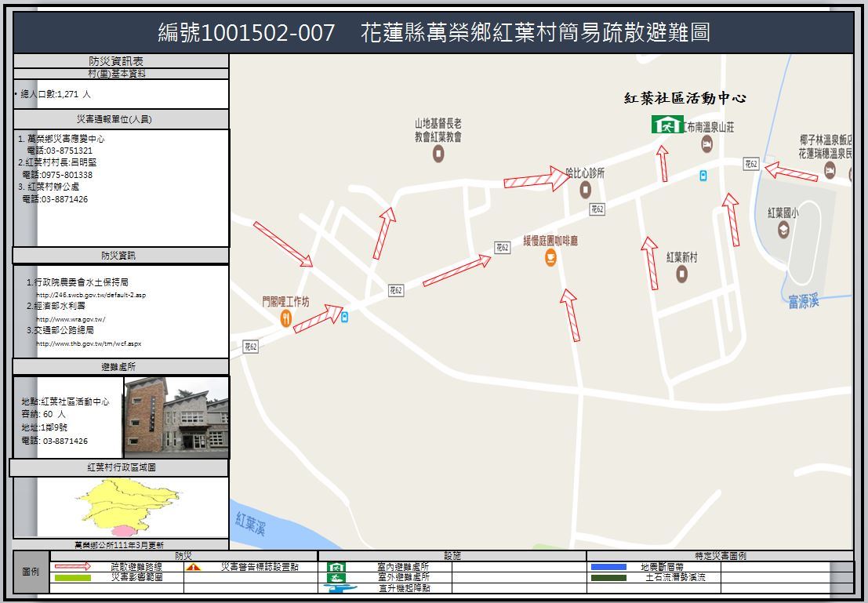Click the light green 災害影響範圍 legend swatch
Image resolution: width=868 pixels, height=603 pixels.
pos(71,578)
